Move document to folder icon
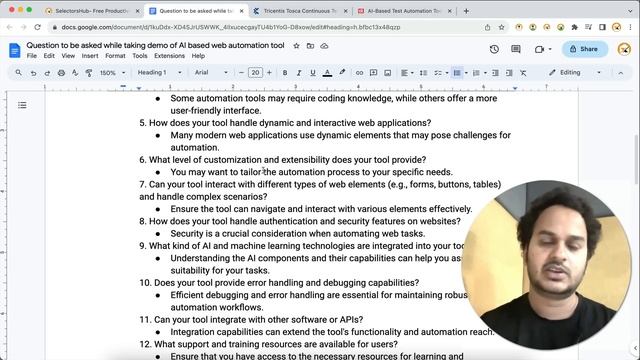 [x=310, y=46]
